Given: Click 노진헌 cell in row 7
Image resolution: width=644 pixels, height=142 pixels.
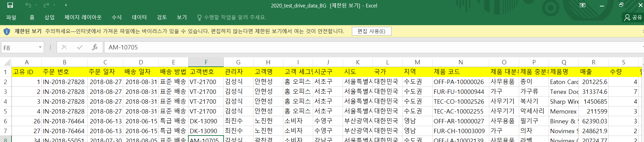Looking at the screenshot, I should pyautogui.click(x=268, y=131).
